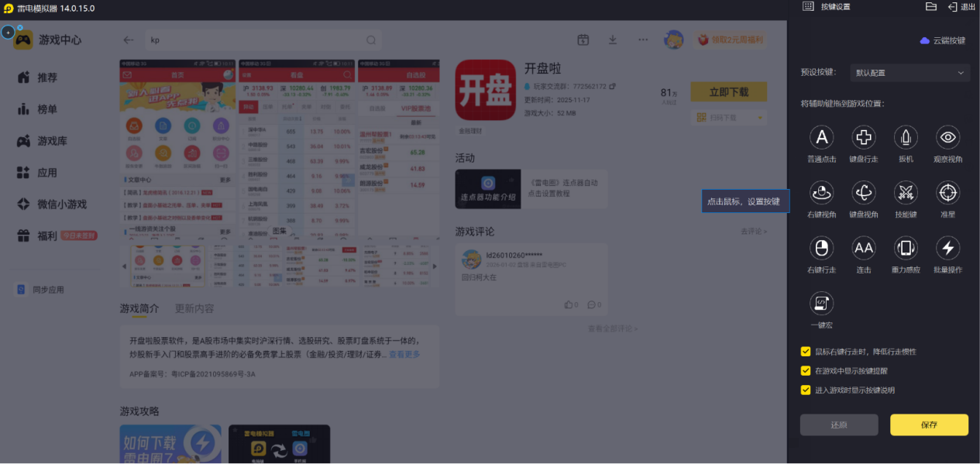Click the 保存 save button
The image size is (980, 464).
pos(929,424)
